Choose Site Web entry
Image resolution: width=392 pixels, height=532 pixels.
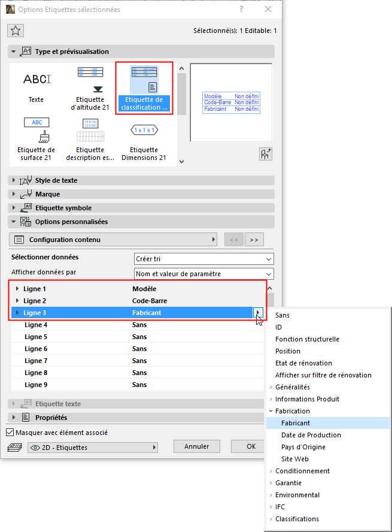pos(295,459)
